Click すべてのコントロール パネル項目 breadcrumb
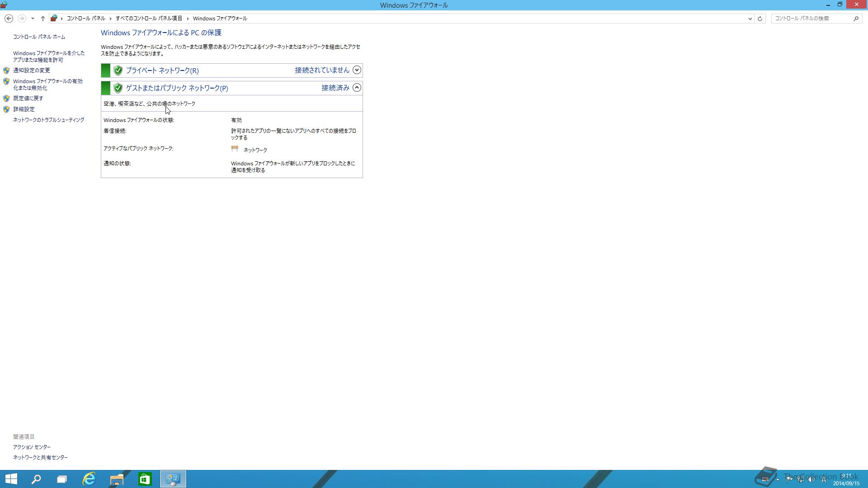The height and width of the screenshot is (488, 868). (149, 19)
